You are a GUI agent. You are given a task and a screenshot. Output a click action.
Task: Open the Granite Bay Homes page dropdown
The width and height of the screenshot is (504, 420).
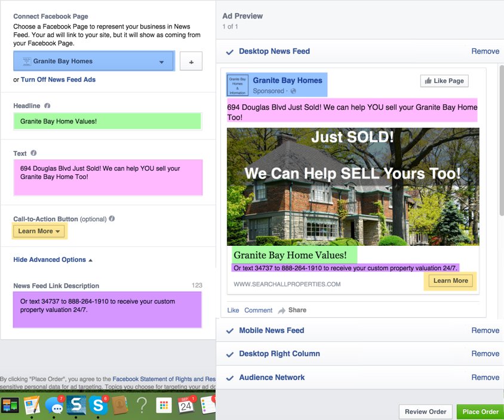(94, 61)
